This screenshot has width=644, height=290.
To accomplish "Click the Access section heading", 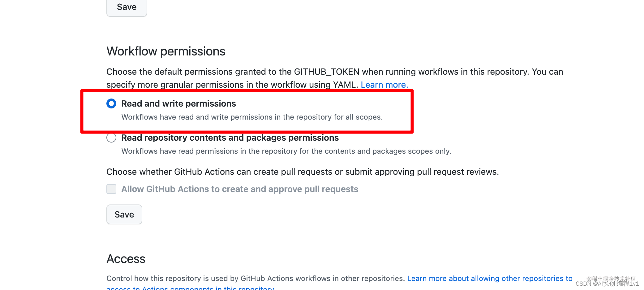I will (x=126, y=259).
